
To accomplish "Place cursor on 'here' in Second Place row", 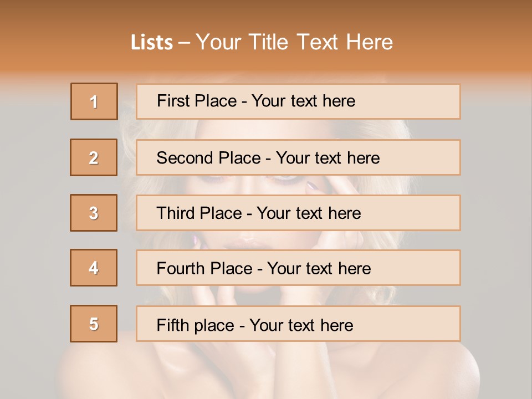I will (x=364, y=158).
